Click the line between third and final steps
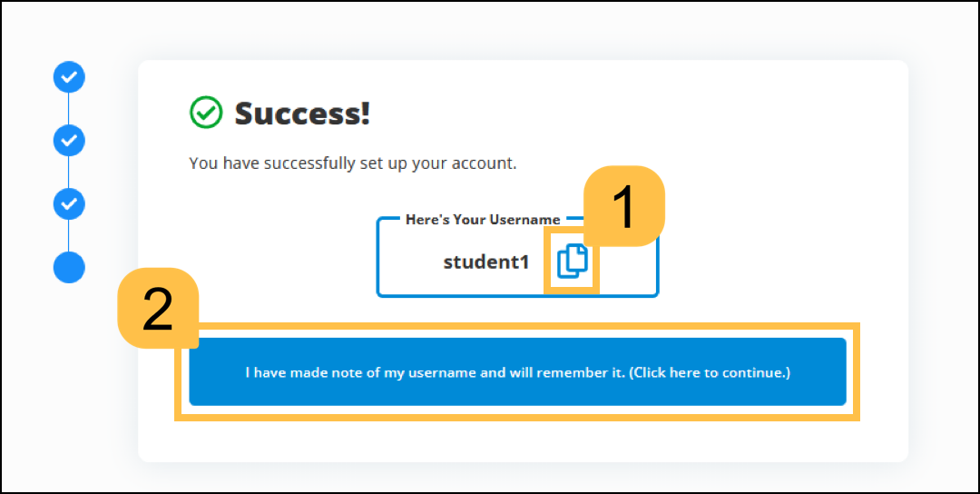The height and width of the screenshot is (494, 980). pyautogui.click(x=69, y=235)
